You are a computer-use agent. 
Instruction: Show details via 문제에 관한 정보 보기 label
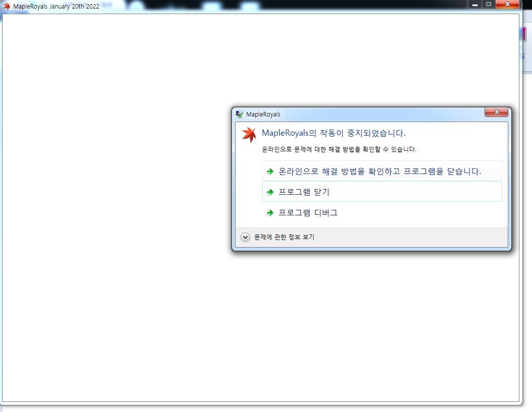pos(284,237)
